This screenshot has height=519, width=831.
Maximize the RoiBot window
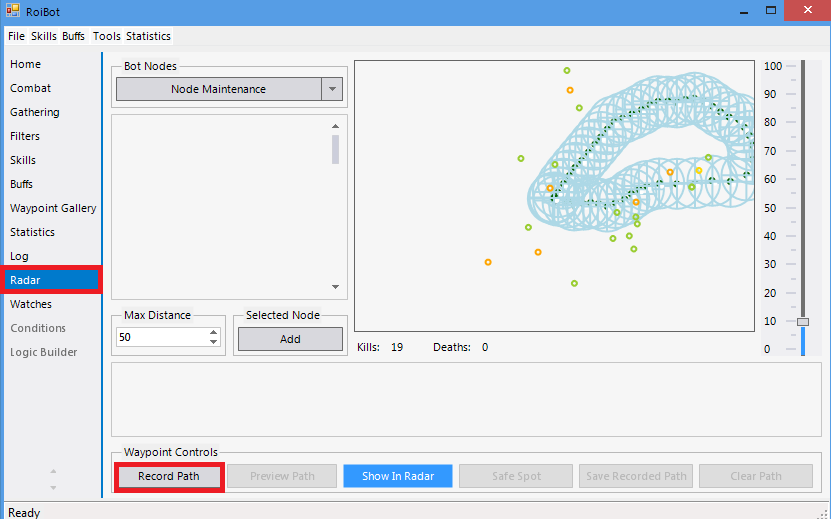tap(771, 11)
